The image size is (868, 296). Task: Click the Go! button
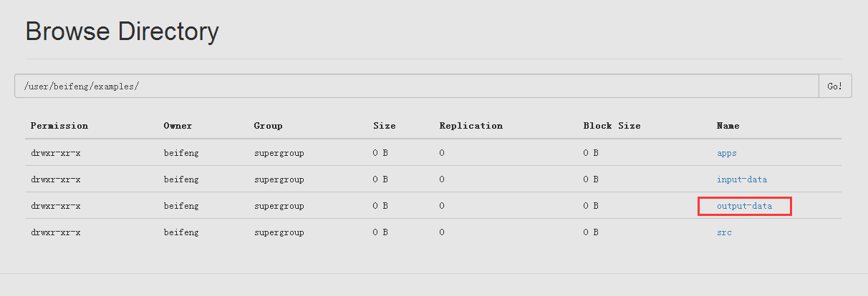pos(834,86)
